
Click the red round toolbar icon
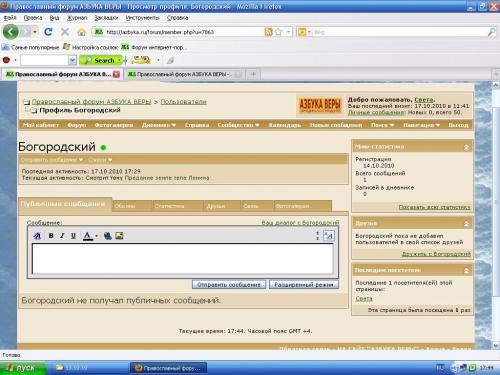[6, 60]
